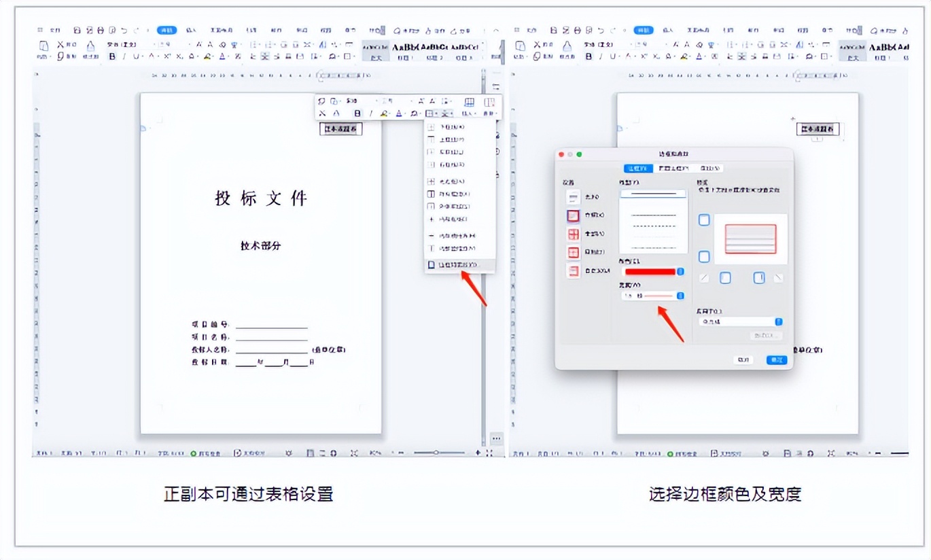Click the 取消 button in the dialog

(743, 360)
